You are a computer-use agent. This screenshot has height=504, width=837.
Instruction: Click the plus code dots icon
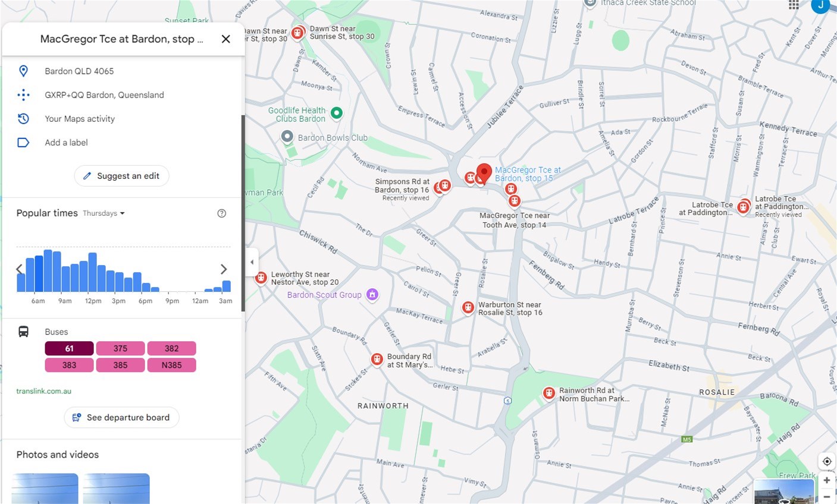[23, 95]
